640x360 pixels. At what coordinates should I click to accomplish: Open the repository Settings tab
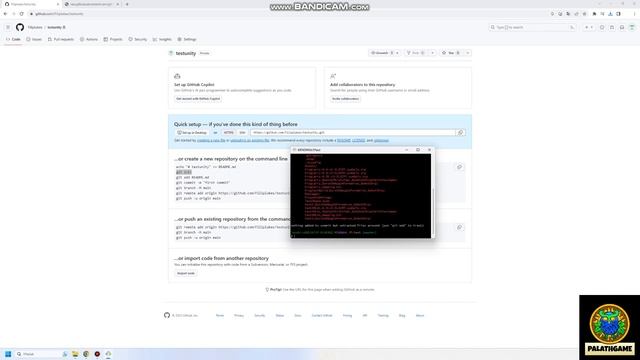[x=187, y=40]
